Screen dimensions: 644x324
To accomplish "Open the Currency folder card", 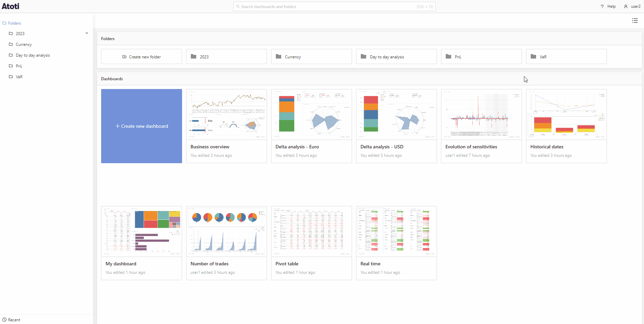I will (312, 57).
